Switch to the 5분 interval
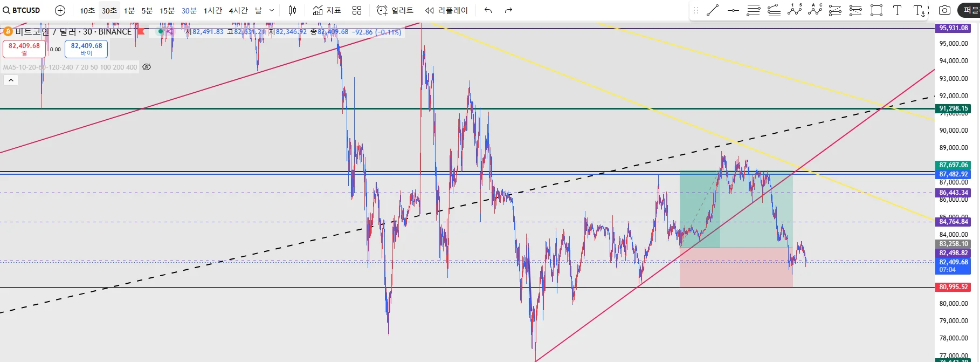 click(x=147, y=10)
